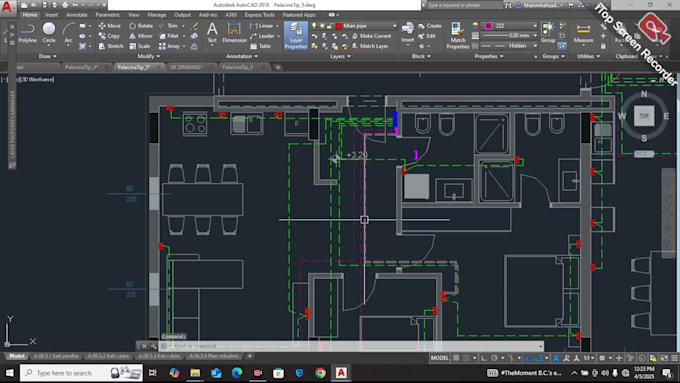Click the Copy tool in Modify panel
The width and height of the screenshot is (680, 383).
[x=109, y=36]
